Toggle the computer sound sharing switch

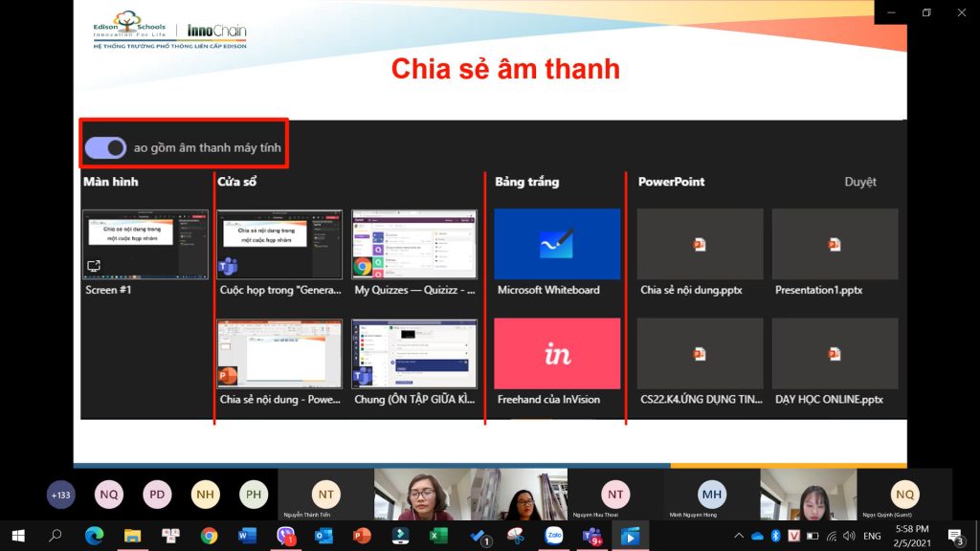click(x=105, y=147)
